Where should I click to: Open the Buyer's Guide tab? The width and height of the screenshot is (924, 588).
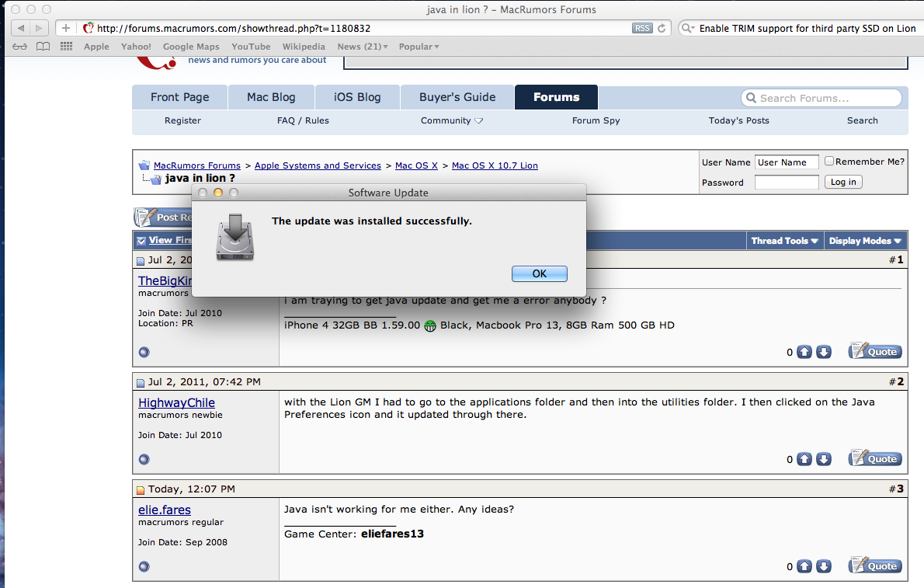[457, 97]
